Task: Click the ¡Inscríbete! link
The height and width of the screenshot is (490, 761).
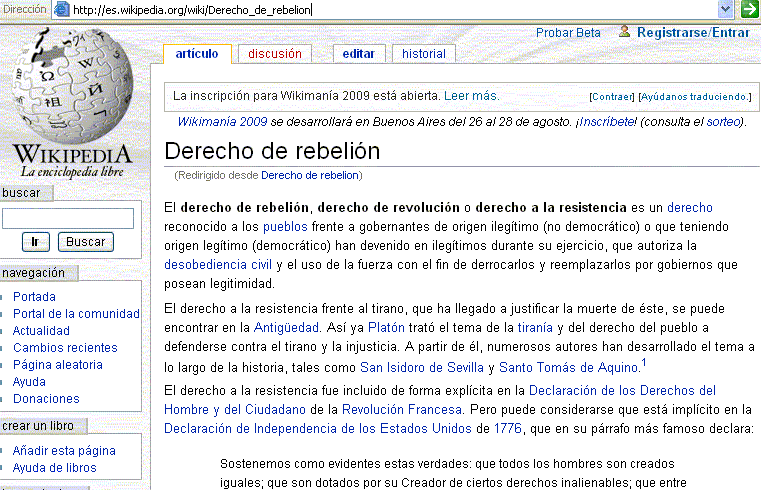Action: coord(606,122)
